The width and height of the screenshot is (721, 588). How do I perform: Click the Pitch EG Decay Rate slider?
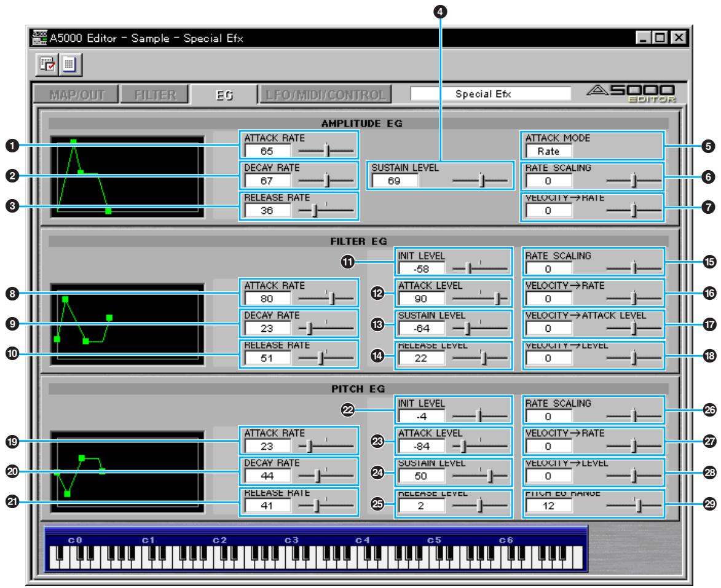click(326, 476)
